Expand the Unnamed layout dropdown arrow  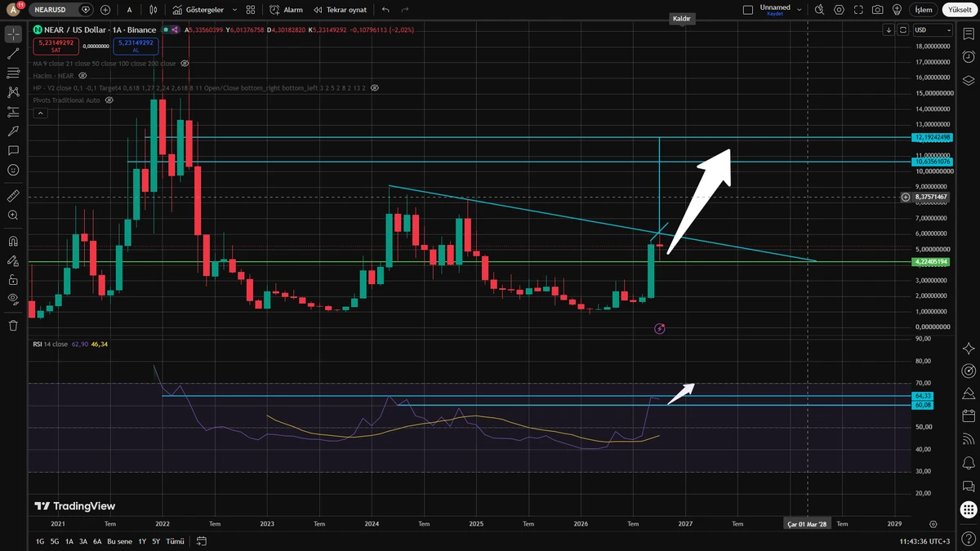tap(801, 10)
